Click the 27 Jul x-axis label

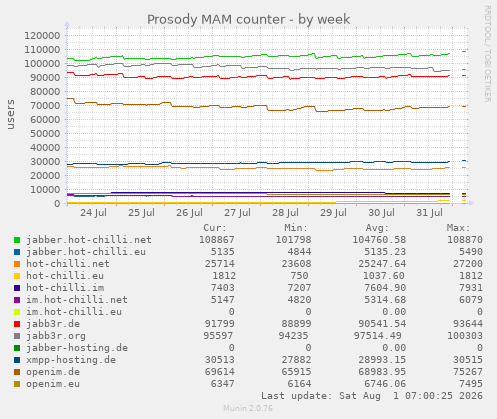click(237, 213)
